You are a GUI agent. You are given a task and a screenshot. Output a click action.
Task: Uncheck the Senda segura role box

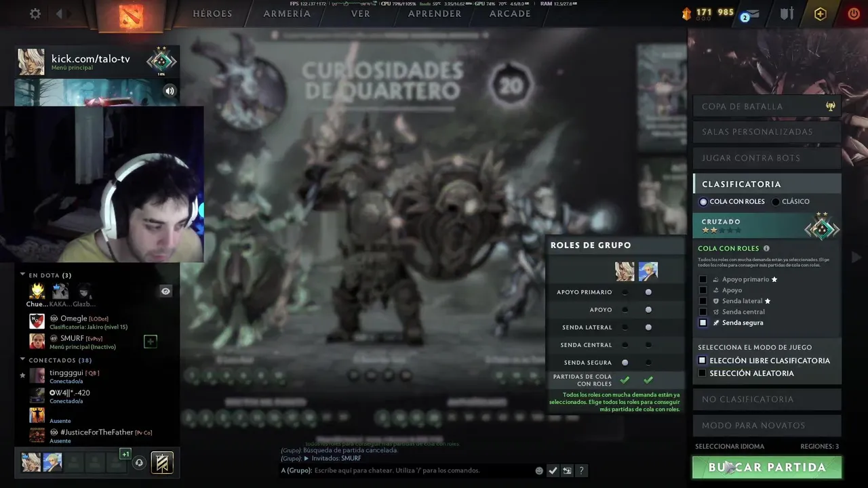(703, 323)
